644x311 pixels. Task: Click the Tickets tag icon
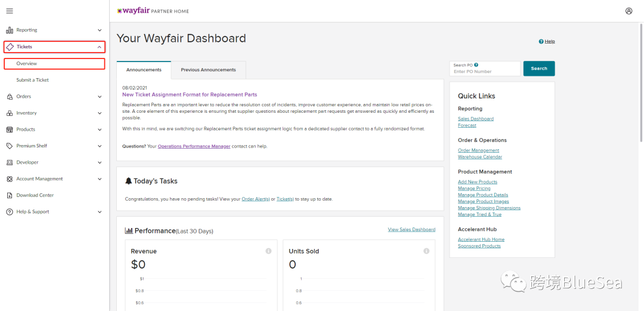pos(10,47)
